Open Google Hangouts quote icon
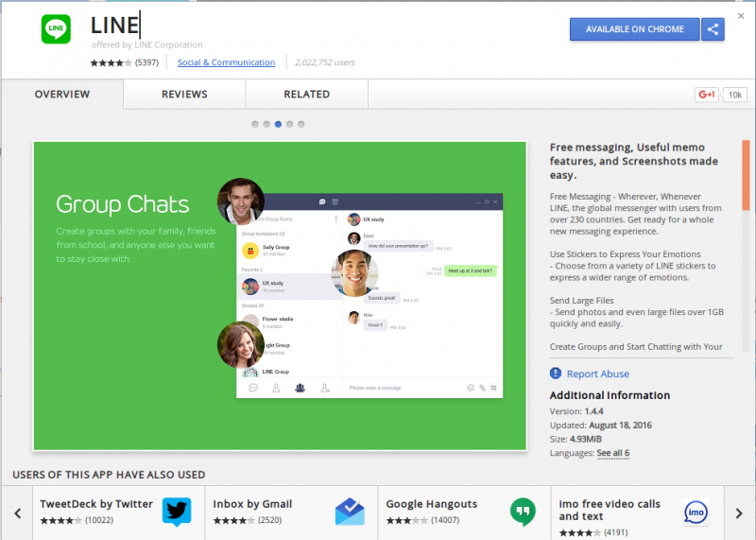This screenshot has width=756, height=540. (523, 512)
